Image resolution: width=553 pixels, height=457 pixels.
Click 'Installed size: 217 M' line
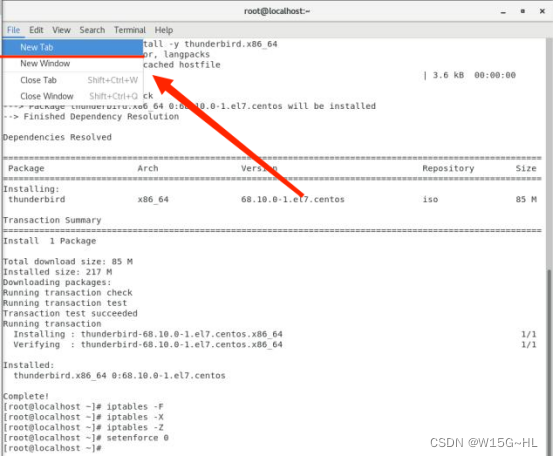click(x=57, y=272)
